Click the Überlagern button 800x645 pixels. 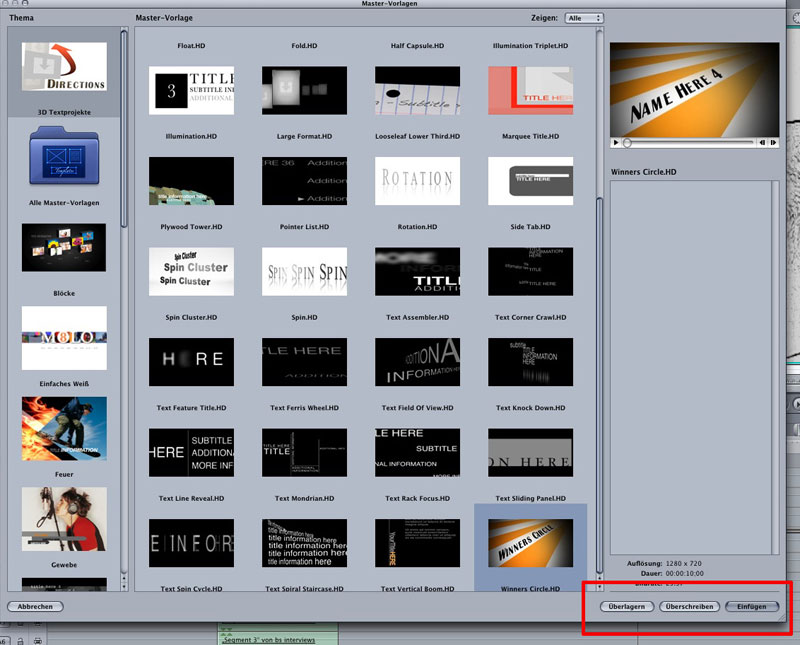(x=628, y=607)
